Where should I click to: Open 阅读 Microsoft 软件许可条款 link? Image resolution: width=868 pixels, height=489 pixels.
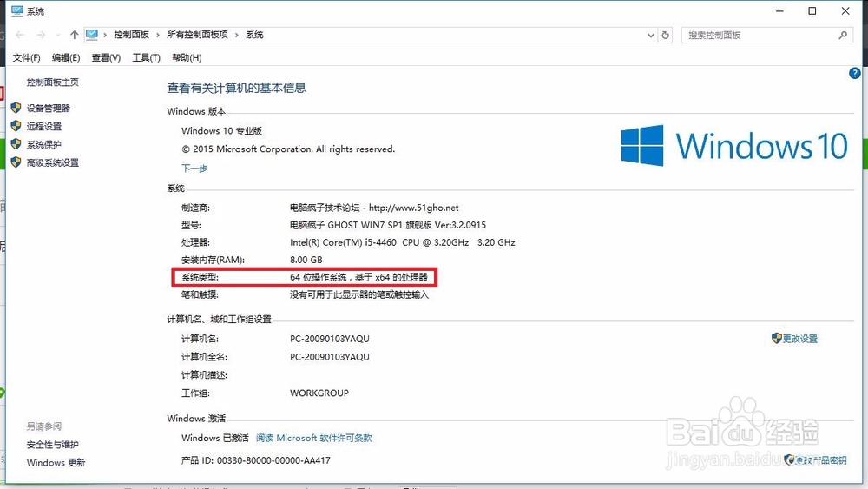(314, 438)
